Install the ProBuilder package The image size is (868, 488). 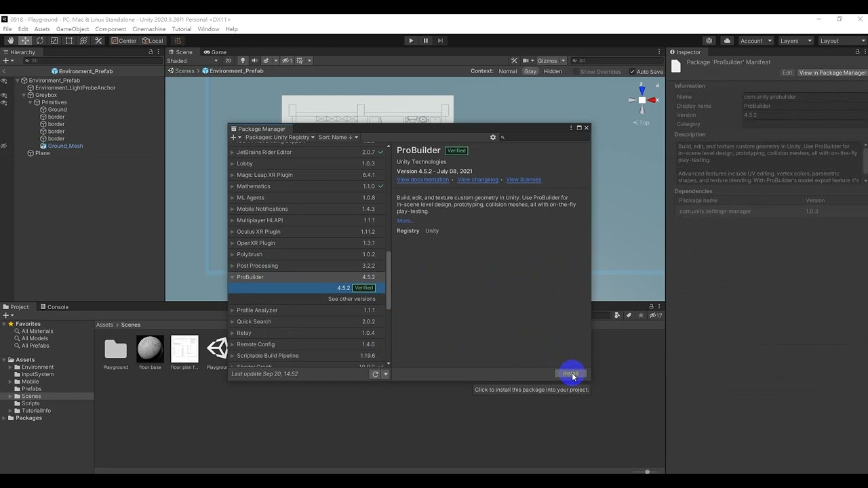570,374
